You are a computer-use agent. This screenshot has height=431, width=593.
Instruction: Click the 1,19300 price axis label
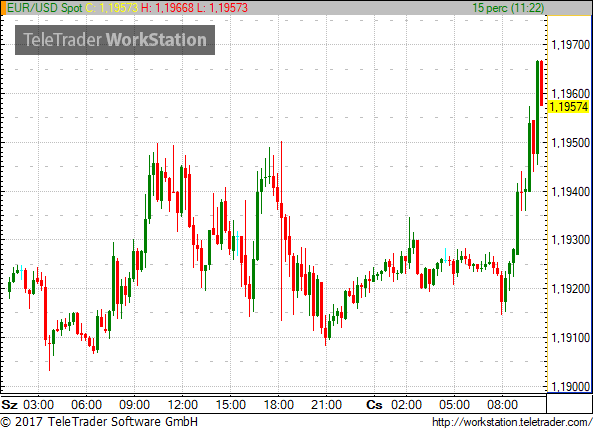[x=571, y=240]
